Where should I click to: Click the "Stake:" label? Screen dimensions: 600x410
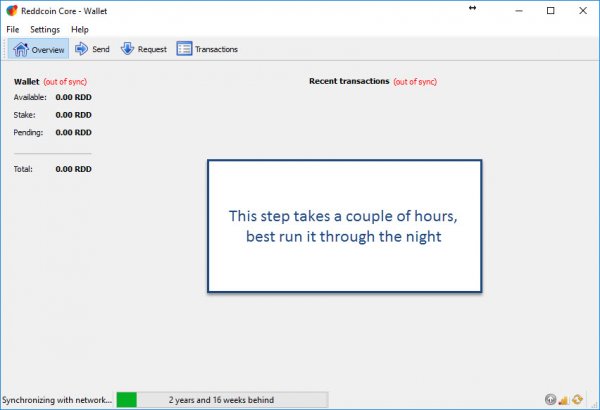point(24,115)
